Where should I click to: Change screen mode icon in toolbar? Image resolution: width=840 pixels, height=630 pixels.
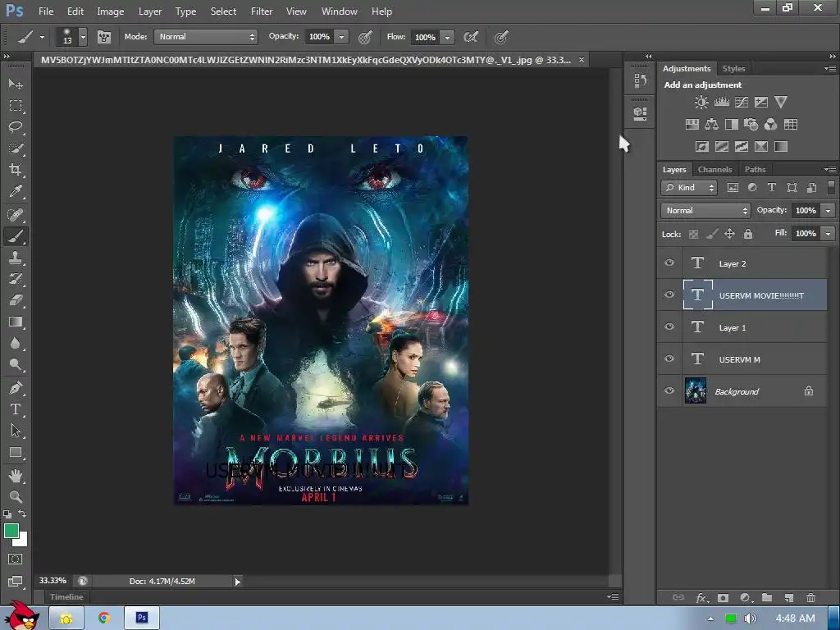coord(16,582)
